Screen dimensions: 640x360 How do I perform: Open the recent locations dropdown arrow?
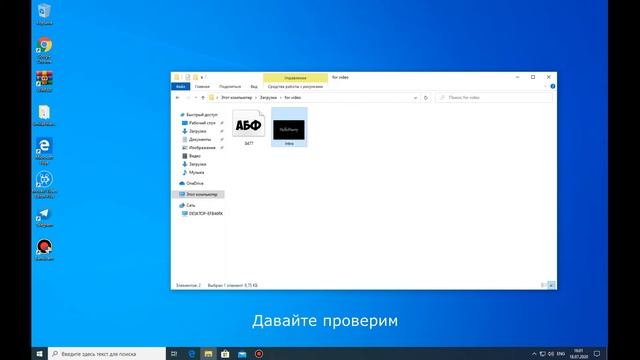[196, 98]
